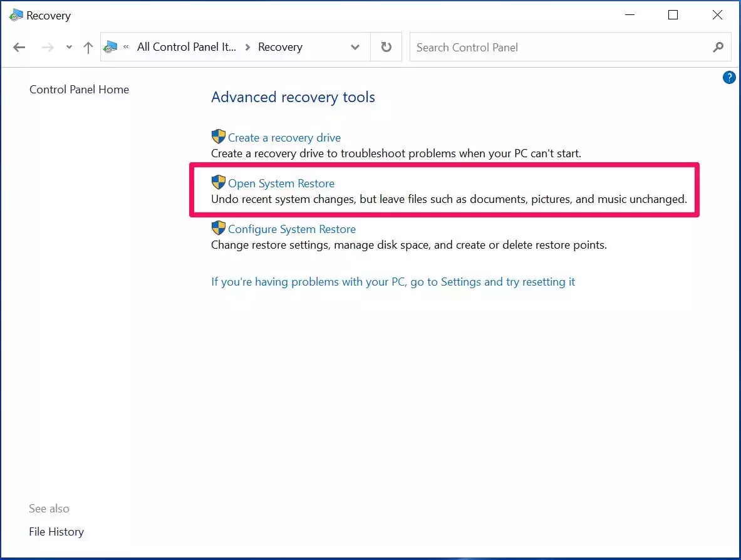Expand chevron between All Control Panel and Recovery
Screen dimensions: 741x560
(x=247, y=48)
